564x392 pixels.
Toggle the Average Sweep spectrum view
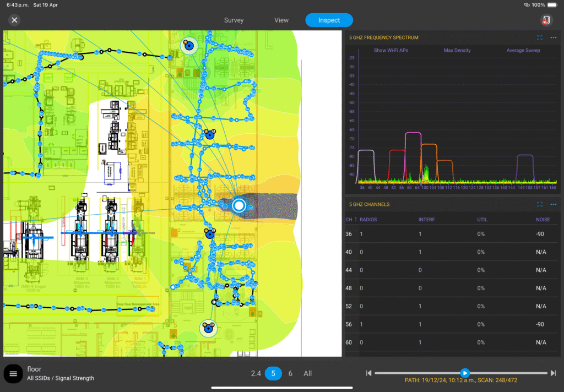[523, 51]
